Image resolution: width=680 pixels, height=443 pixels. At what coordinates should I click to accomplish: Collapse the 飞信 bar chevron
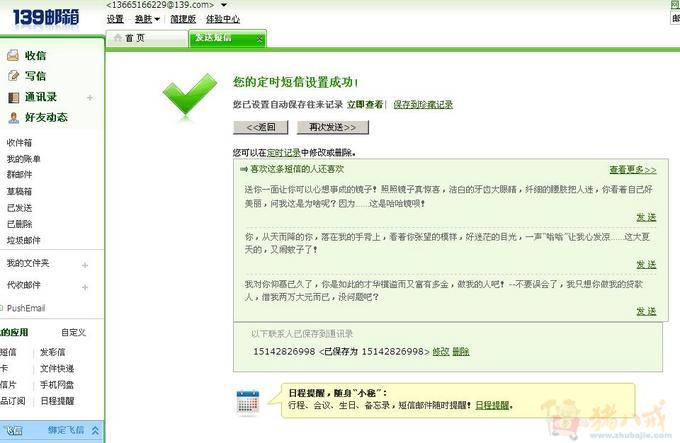click(95, 430)
